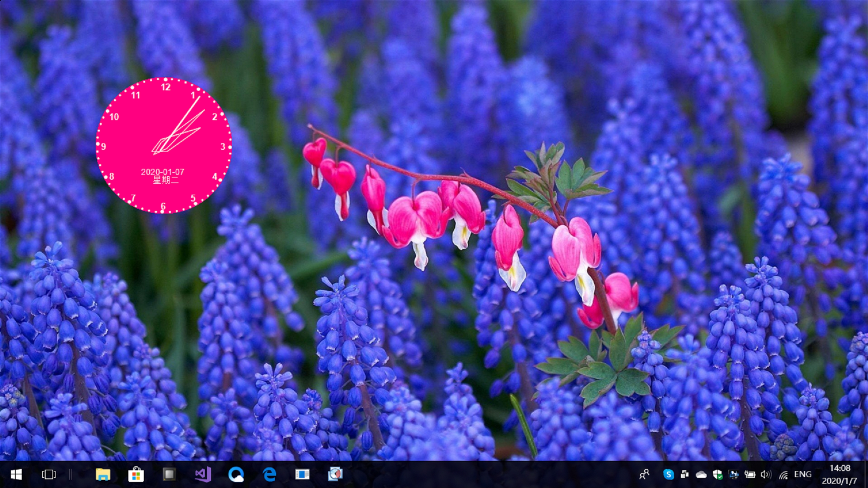This screenshot has height=488, width=868.
Task: Open Skype from system tray
Action: point(669,474)
